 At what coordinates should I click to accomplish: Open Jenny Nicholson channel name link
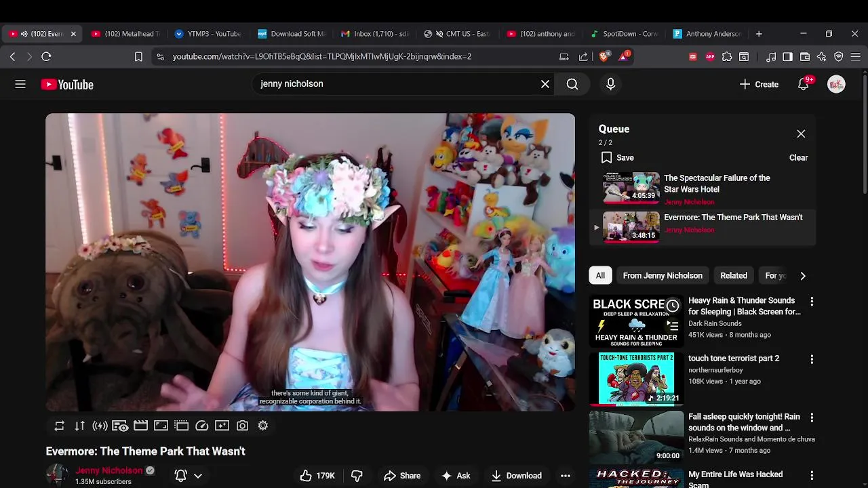[109, 470]
